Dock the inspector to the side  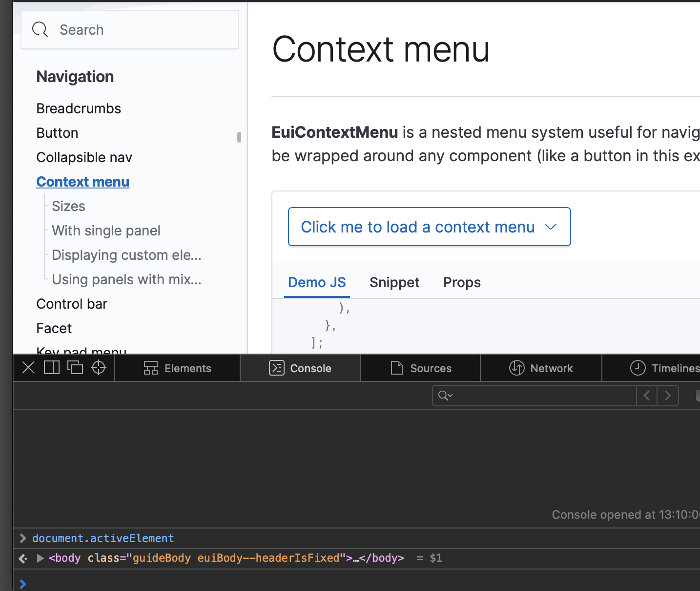[x=51, y=367]
